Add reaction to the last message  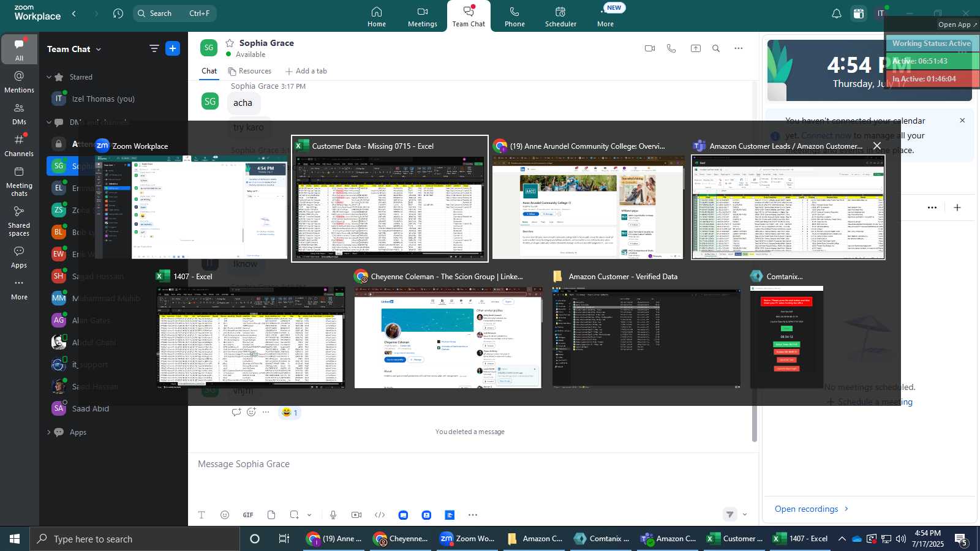pos(251,412)
